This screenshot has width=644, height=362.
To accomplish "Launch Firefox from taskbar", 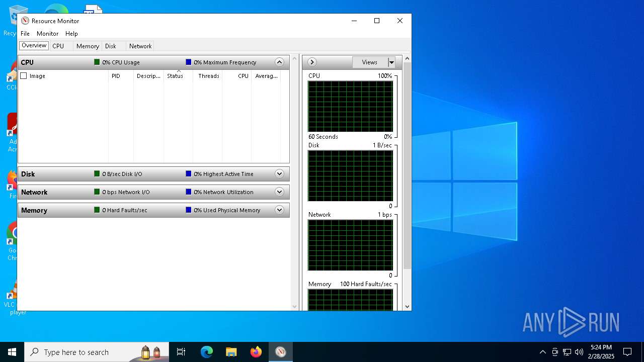I will [256, 352].
